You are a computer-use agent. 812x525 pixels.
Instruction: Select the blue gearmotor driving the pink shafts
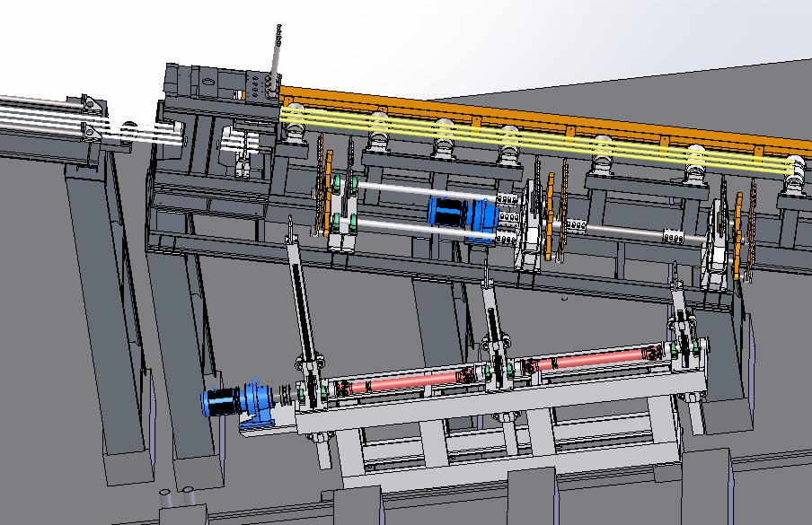[x=239, y=404]
